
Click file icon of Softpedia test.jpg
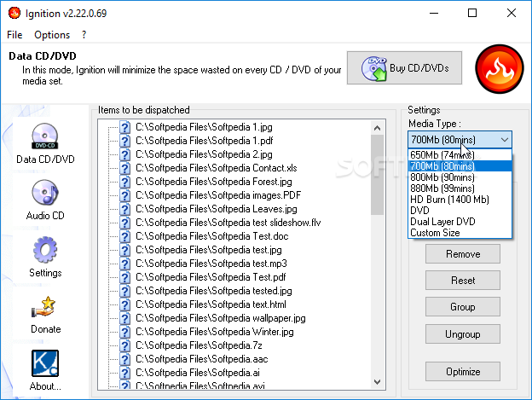[x=124, y=251]
